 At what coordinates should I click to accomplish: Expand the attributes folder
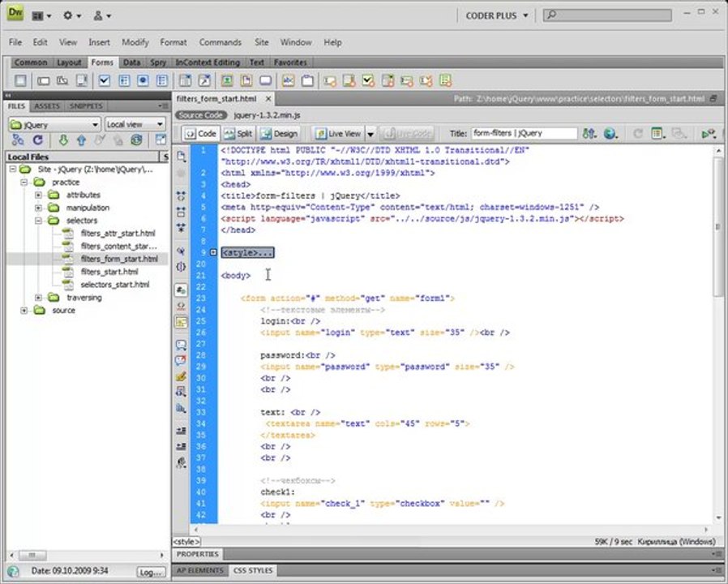(x=39, y=195)
